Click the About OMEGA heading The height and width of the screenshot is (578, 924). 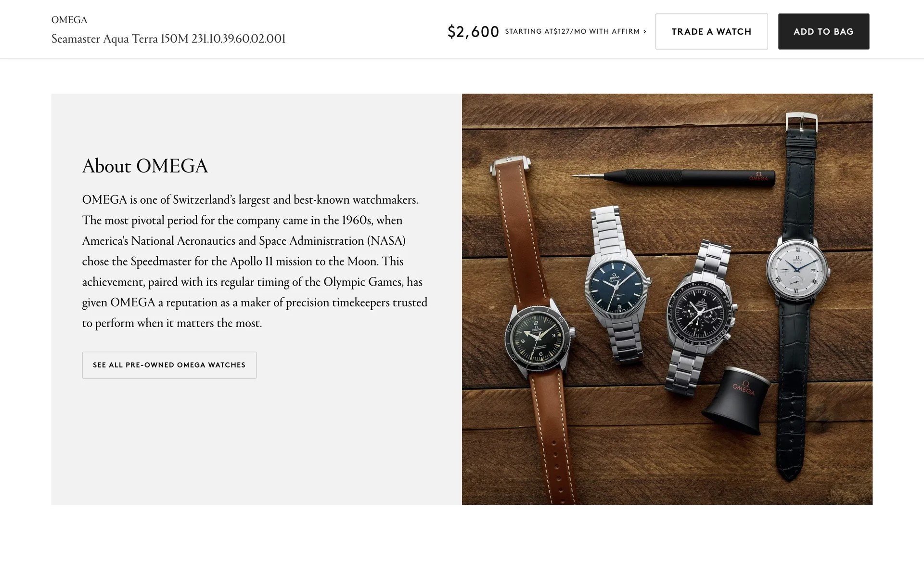click(145, 166)
